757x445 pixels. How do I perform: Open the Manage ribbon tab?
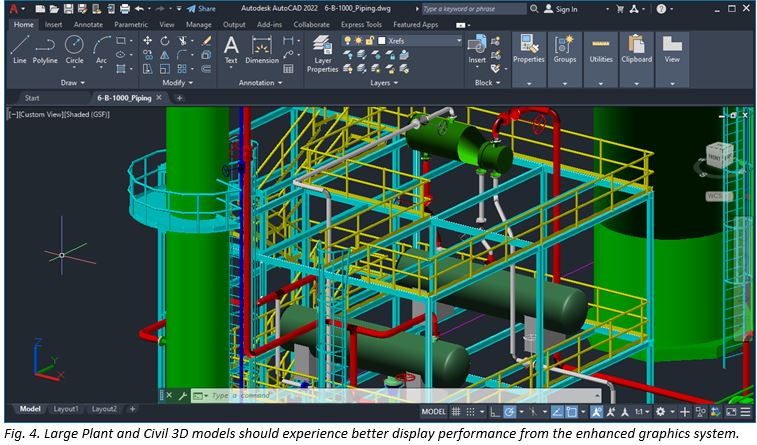coord(198,25)
